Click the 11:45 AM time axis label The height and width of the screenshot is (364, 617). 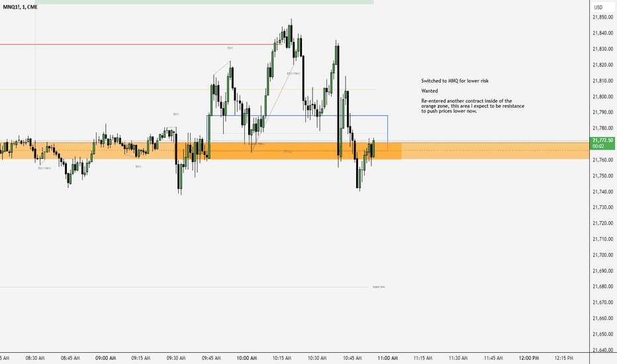point(493,359)
